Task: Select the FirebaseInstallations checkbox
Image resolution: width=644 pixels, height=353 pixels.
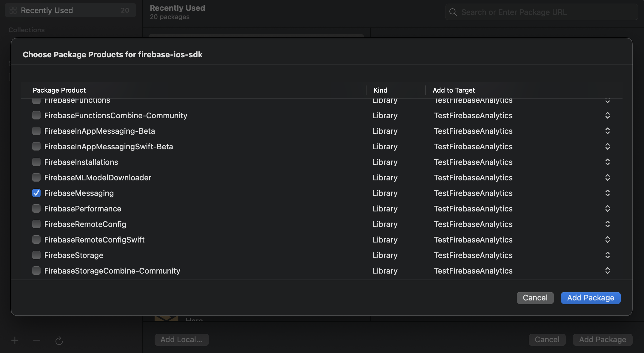Action: [36, 162]
